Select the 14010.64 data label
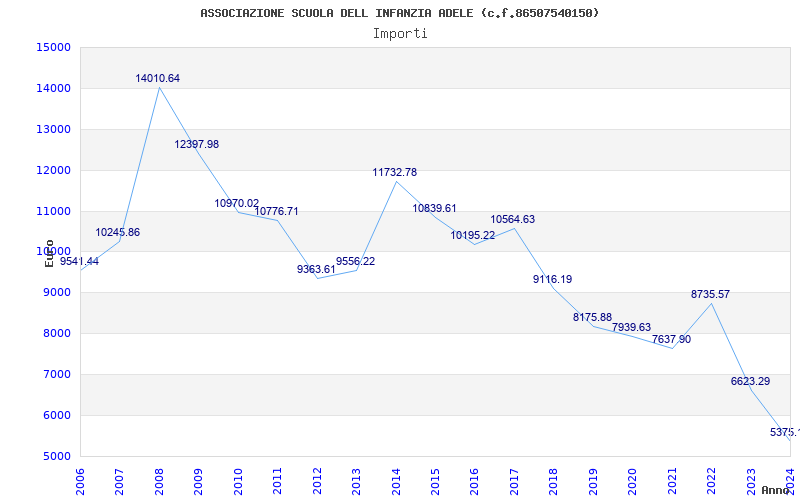This screenshot has width=800, height=500. [158, 79]
